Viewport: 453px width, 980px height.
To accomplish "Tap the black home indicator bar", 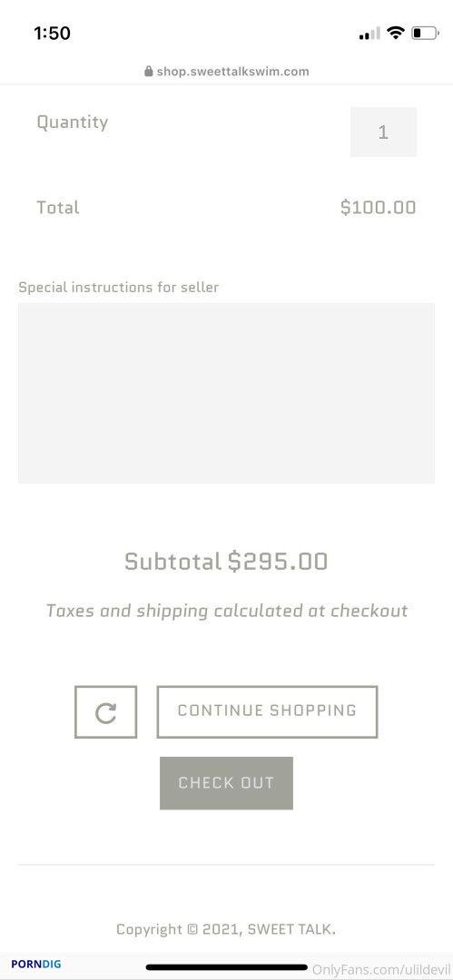I will (x=227, y=967).
